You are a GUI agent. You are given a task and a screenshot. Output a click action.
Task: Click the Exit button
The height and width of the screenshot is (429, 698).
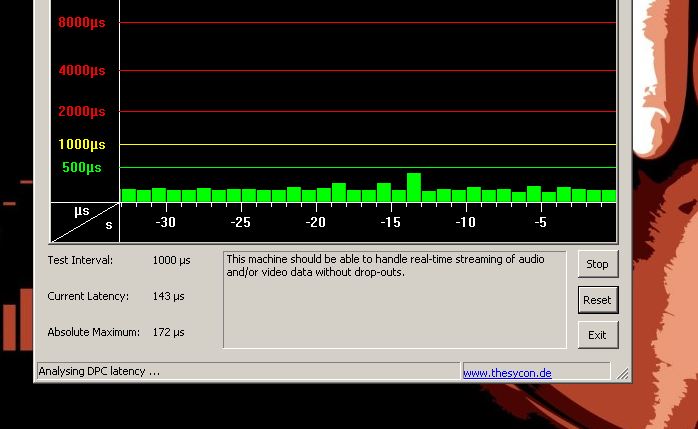[x=598, y=335]
